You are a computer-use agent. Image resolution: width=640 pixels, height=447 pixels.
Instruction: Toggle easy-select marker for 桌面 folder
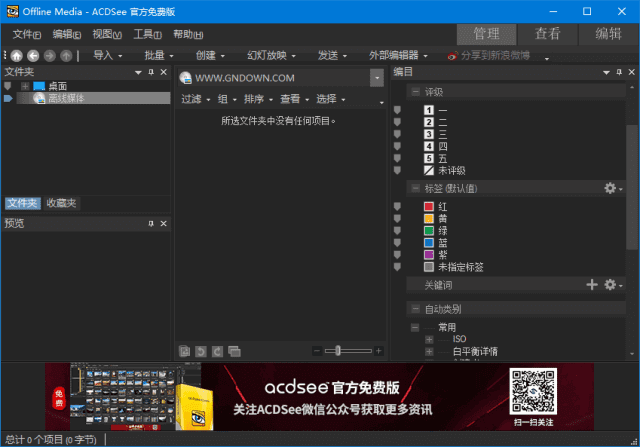(7, 86)
